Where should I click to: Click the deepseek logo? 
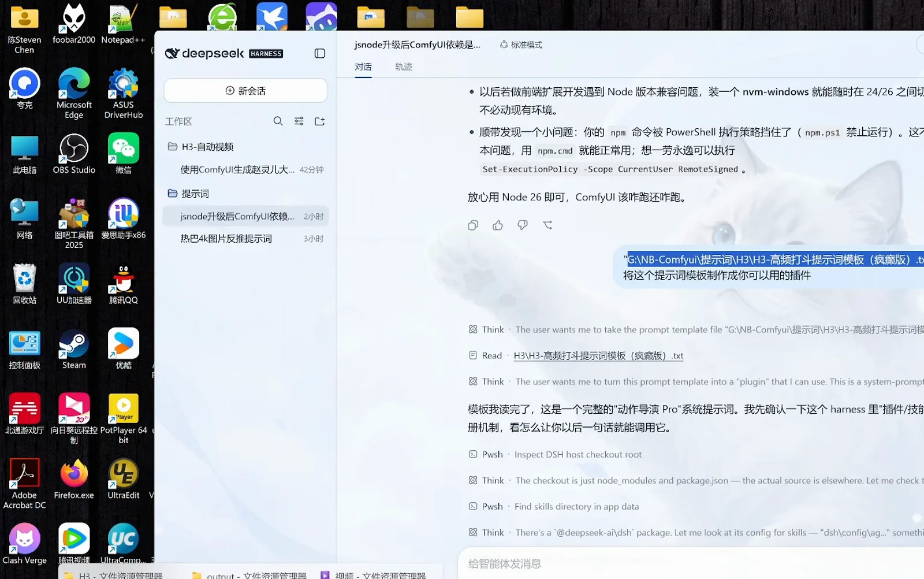click(223, 53)
